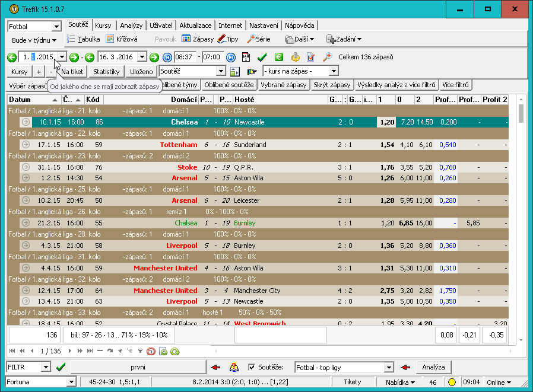533x392 pixels.
Task: Open the FILTR dropdown
Action: click(x=46, y=367)
